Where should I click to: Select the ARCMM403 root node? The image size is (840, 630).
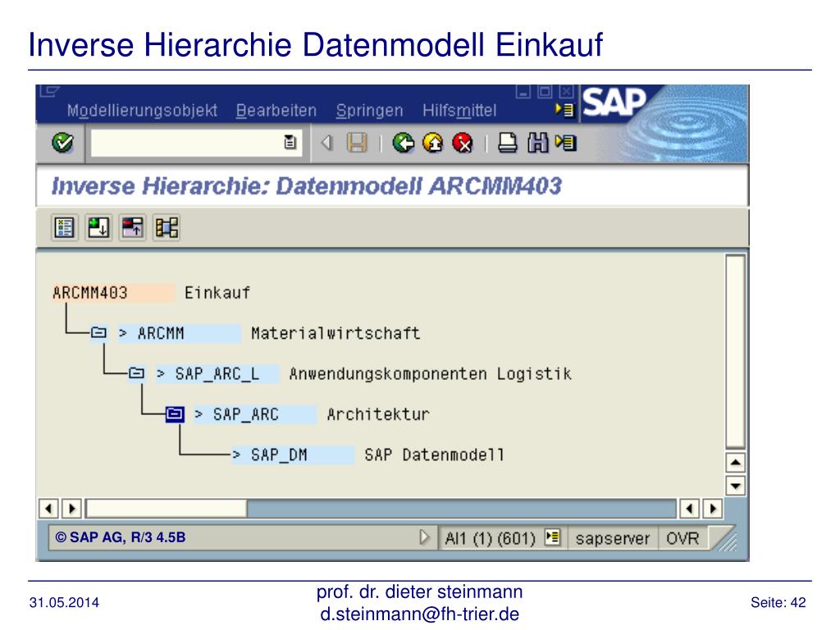point(113,293)
